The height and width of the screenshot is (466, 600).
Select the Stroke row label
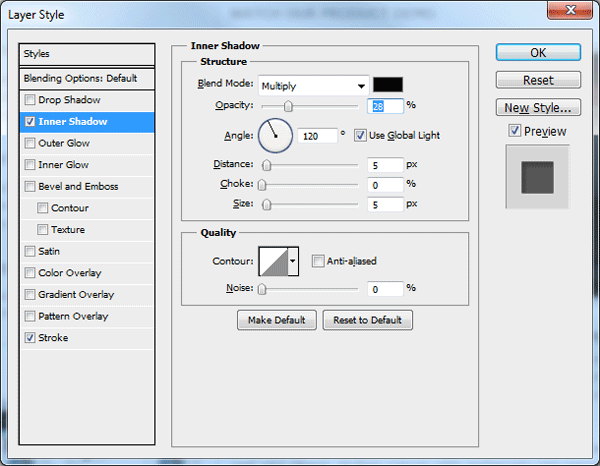pyautogui.click(x=53, y=338)
